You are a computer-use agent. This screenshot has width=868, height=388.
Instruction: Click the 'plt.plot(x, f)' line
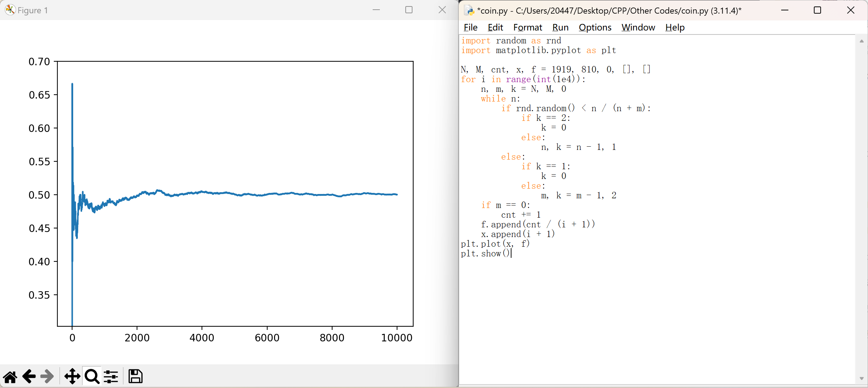495,244
